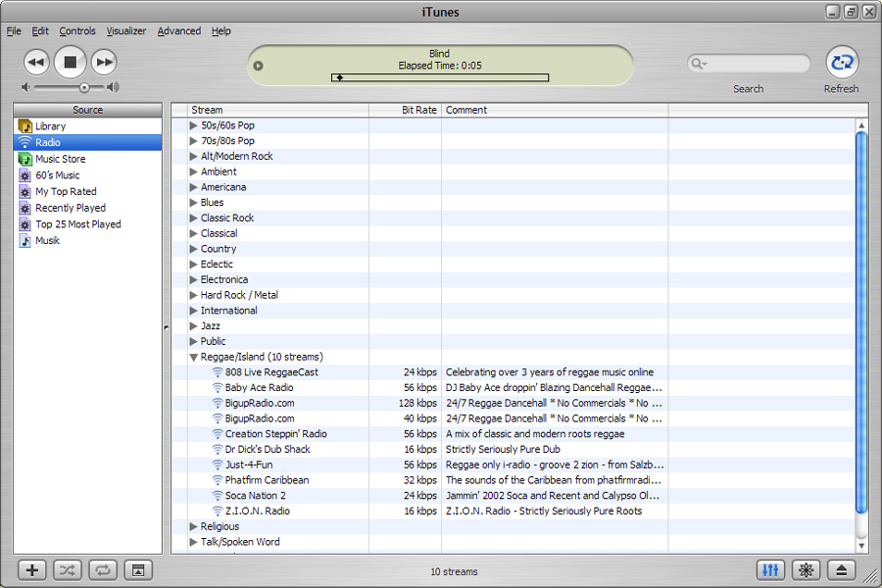882x588 pixels.
Task: Open the Musik playlist
Action: [x=88, y=240]
